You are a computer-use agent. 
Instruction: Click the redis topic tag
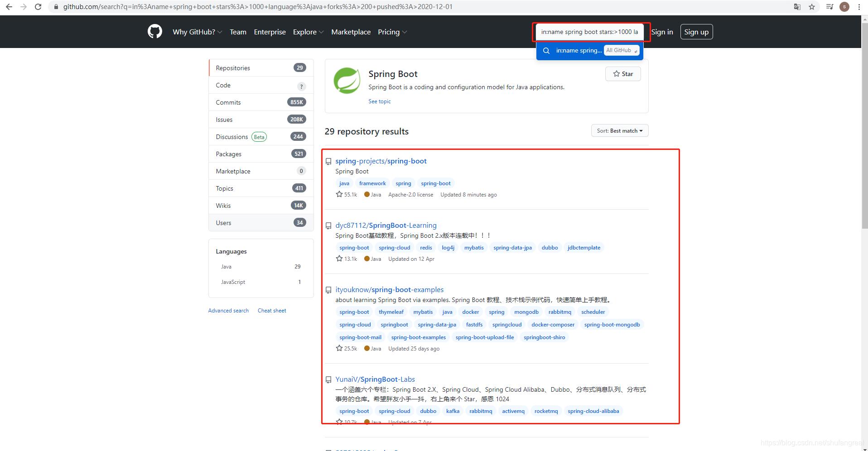pos(426,248)
